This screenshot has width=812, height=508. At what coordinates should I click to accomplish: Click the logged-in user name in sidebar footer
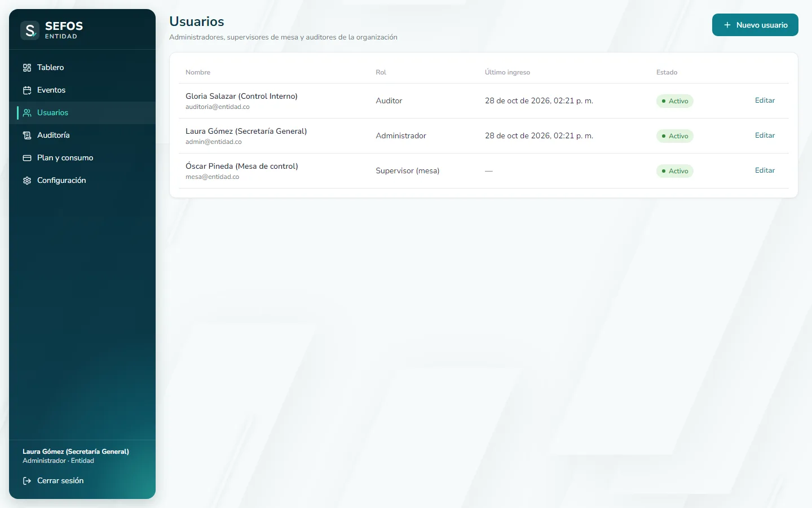[x=76, y=452]
